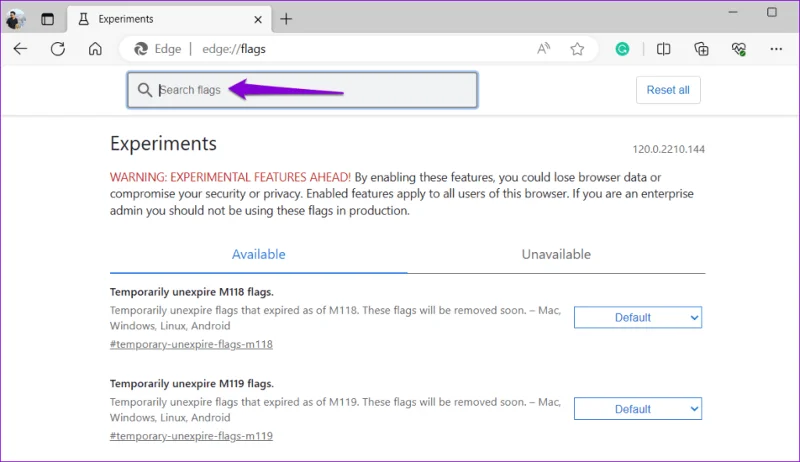
Task: Switch to the Available tab
Action: [x=258, y=254]
